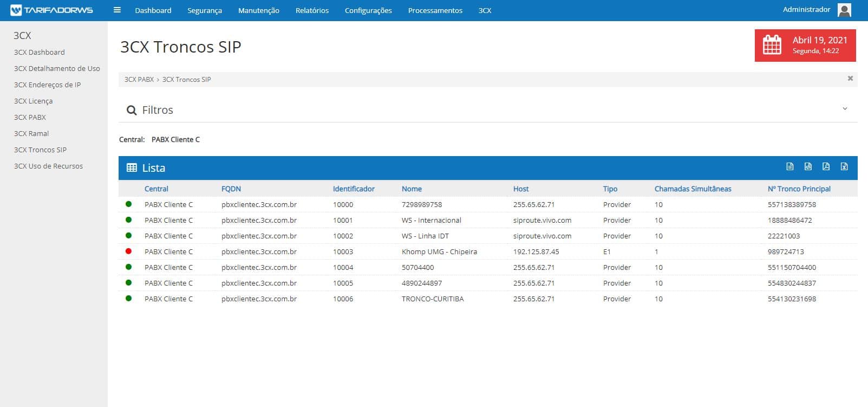This screenshot has height=407, width=868.
Task: Open the 3CX top menu
Action: click(x=485, y=10)
